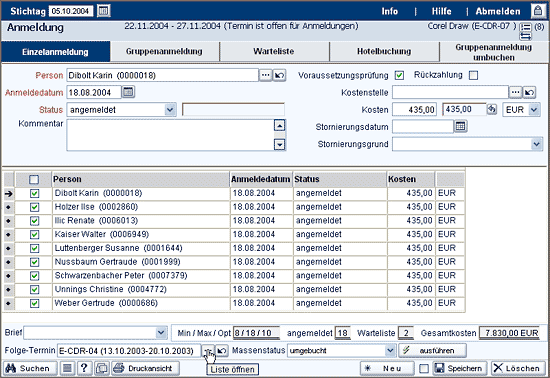Expand the Status dropdown showing angemeldet
Image resolution: width=550 pixels, height=378 pixels.
pyautogui.click(x=170, y=110)
